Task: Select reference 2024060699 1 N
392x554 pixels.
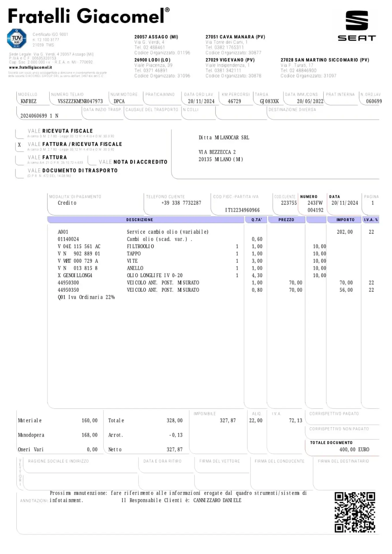Action: pyautogui.click(x=39, y=116)
